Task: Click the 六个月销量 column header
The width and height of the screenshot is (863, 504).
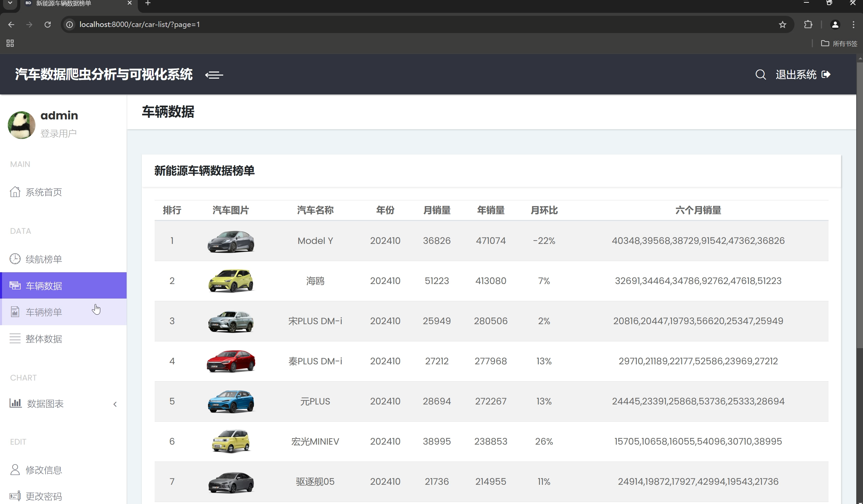Action: (698, 210)
